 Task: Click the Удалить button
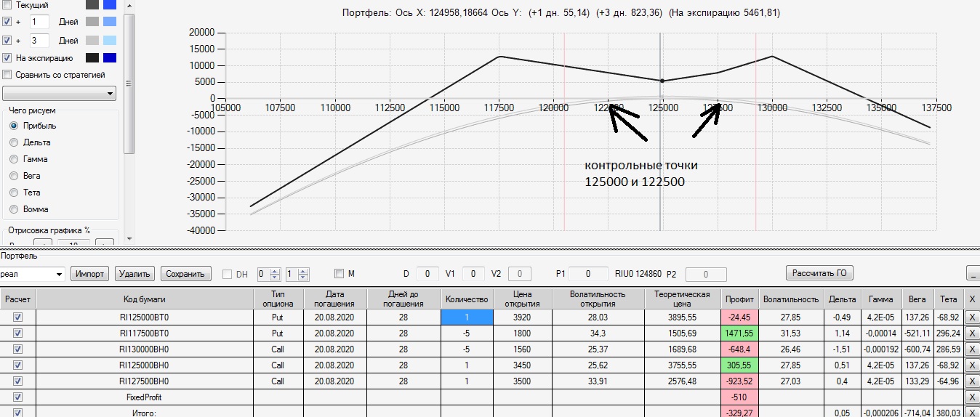(x=134, y=274)
